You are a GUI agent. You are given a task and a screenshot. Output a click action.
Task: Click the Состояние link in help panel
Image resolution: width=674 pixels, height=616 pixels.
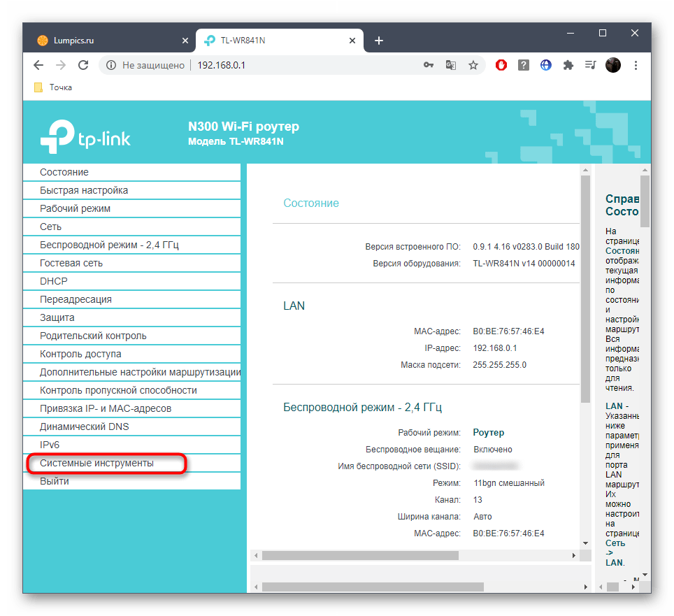point(622,250)
